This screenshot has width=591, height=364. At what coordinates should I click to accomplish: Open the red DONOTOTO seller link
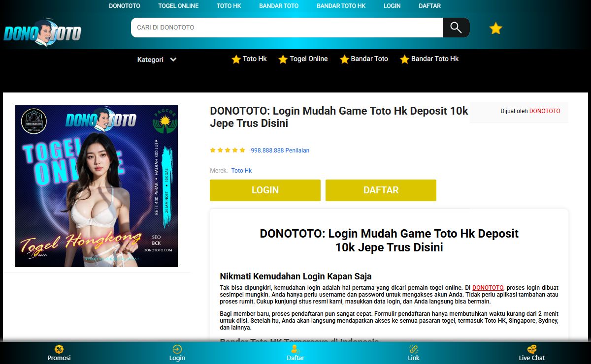click(x=545, y=111)
